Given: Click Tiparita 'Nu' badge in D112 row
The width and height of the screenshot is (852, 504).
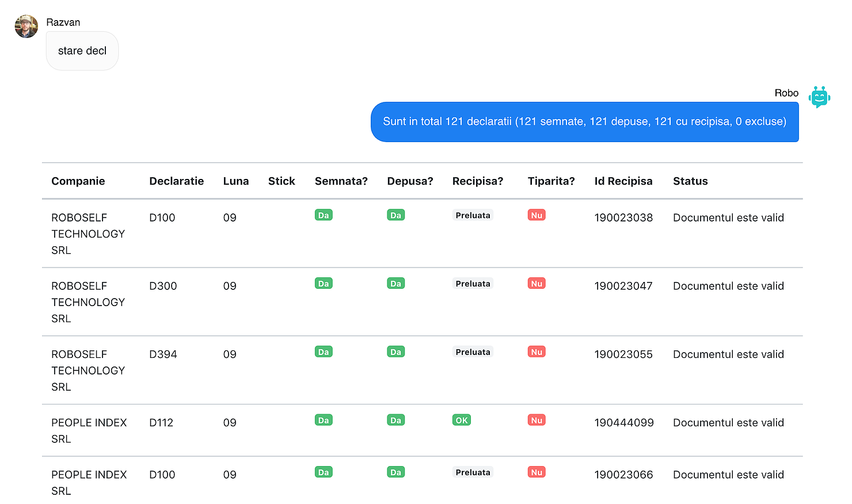Looking at the screenshot, I should point(537,421).
